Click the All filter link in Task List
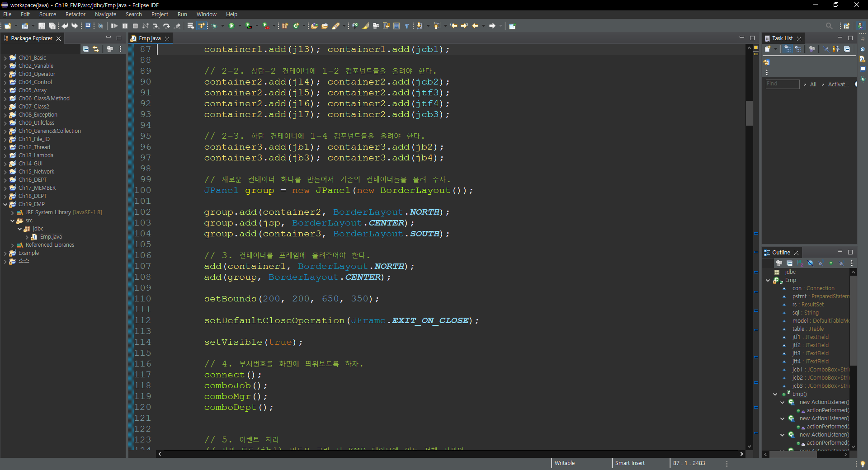This screenshot has height=470, width=868. click(x=813, y=85)
